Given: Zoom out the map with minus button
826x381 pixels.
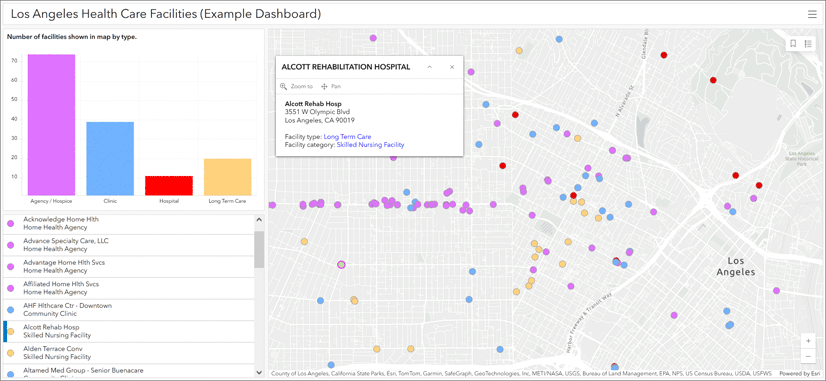Looking at the screenshot, I should tap(808, 357).
